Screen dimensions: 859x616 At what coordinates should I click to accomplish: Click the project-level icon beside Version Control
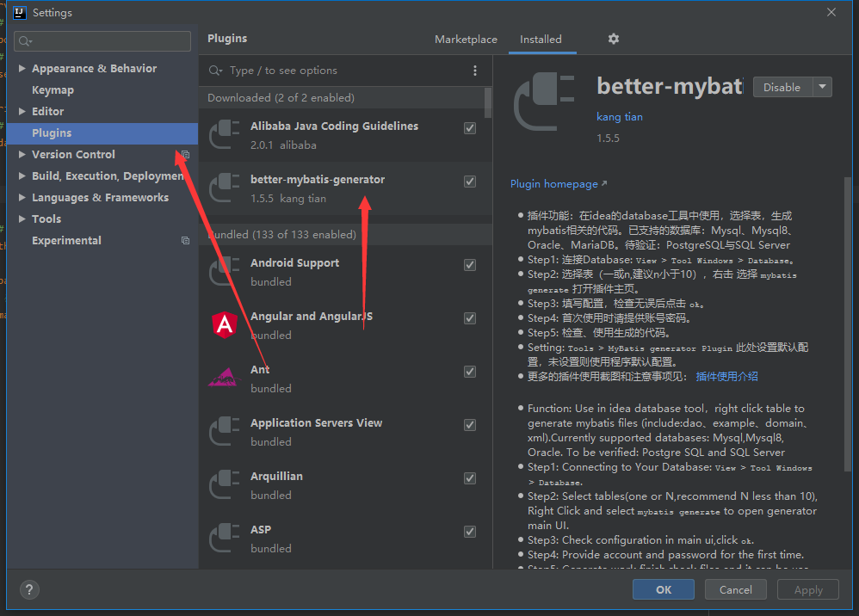pos(186,154)
